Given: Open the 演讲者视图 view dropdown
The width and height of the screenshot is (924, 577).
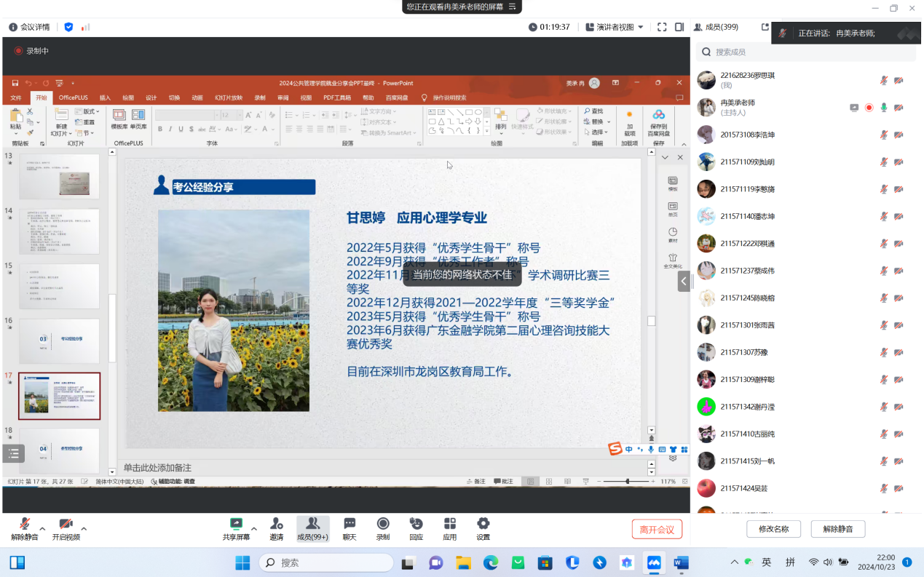Looking at the screenshot, I should (x=615, y=27).
